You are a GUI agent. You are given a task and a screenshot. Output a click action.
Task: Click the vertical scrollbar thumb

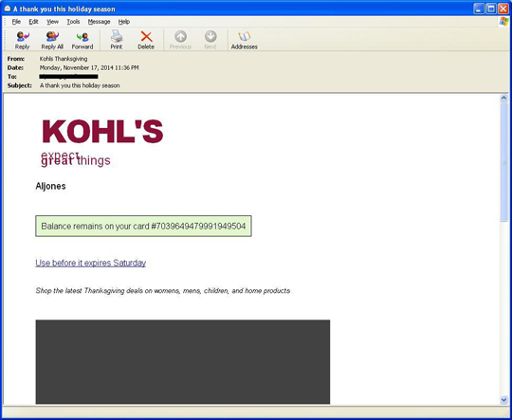503,162
